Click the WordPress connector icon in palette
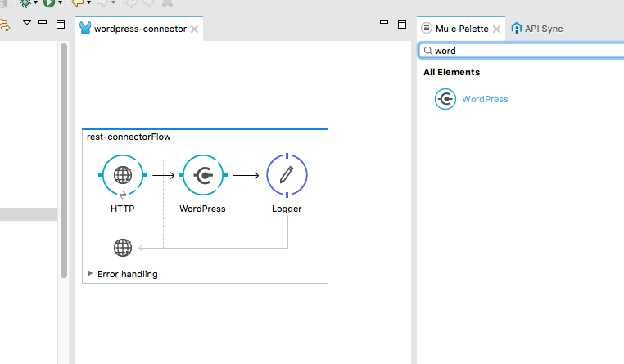Screen dimensions: 624x364 [x=445, y=99]
